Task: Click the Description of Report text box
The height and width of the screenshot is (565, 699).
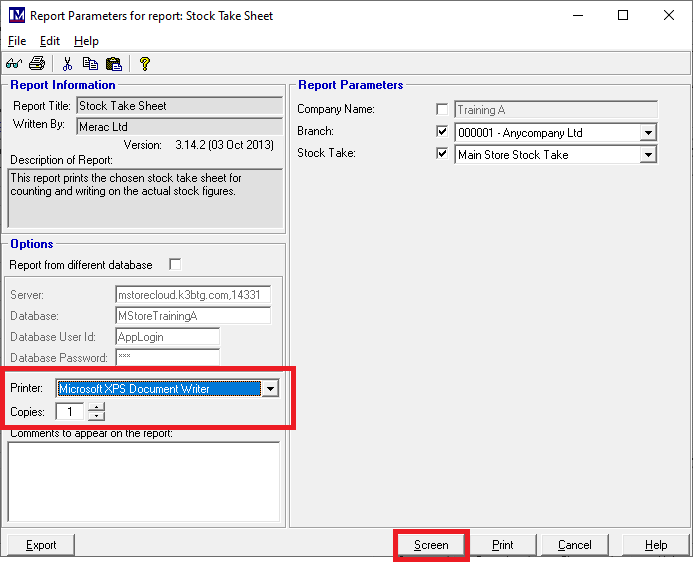Action: coord(145,198)
